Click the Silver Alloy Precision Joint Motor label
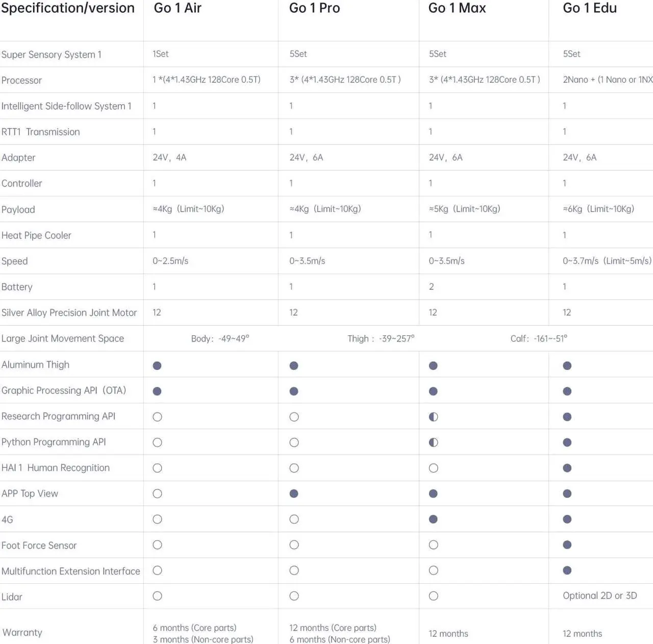Screen dimensions: 653x644 coord(69,313)
